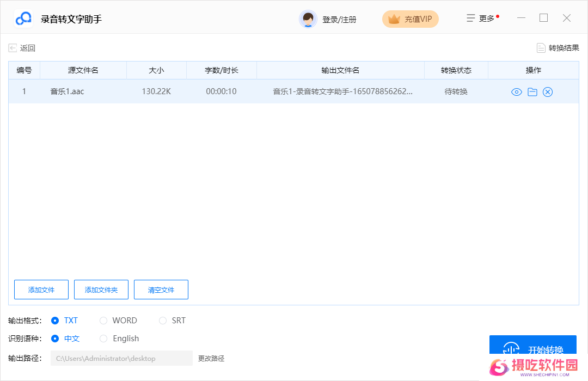This screenshot has height=381, width=588.
Task: Click 更改路径 to change path
Action: tap(211, 359)
